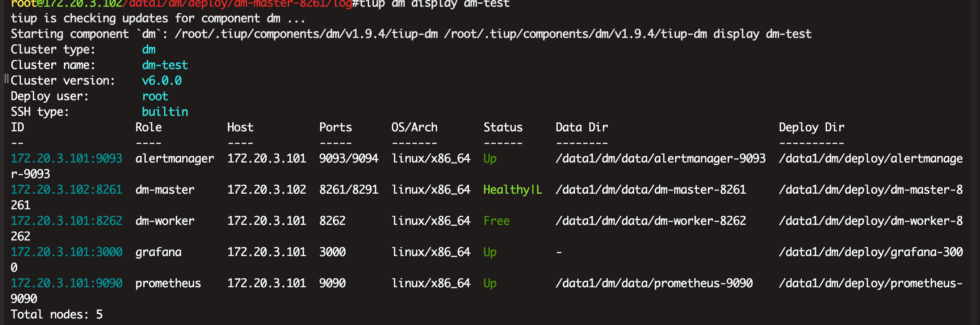Select dm-worker node ID 172.20.3.101:8262
980x325 pixels.
(66, 221)
